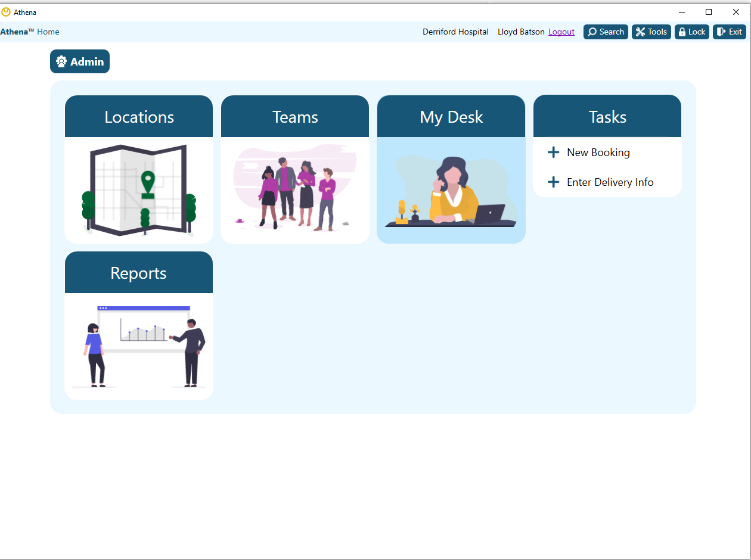Click the wrench icon in Tools button
The height and width of the screenshot is (560, 751).
pos(640,32)
